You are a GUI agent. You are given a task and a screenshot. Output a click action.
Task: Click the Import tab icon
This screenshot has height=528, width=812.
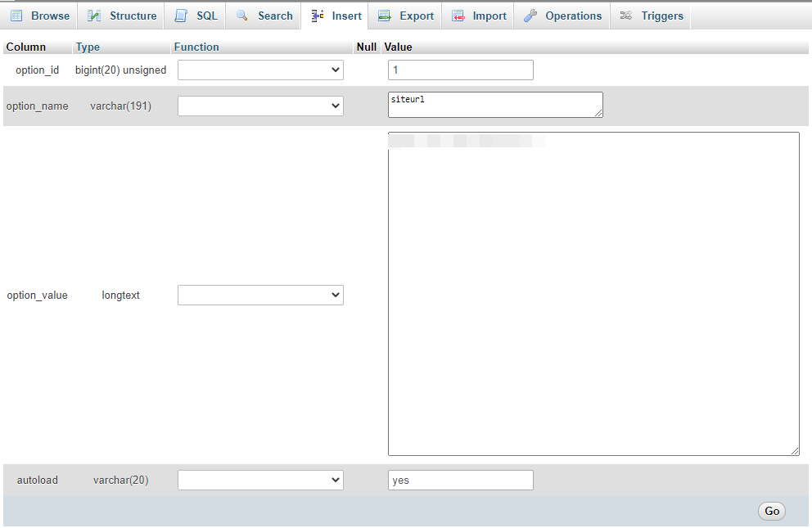tap(458, 16)
